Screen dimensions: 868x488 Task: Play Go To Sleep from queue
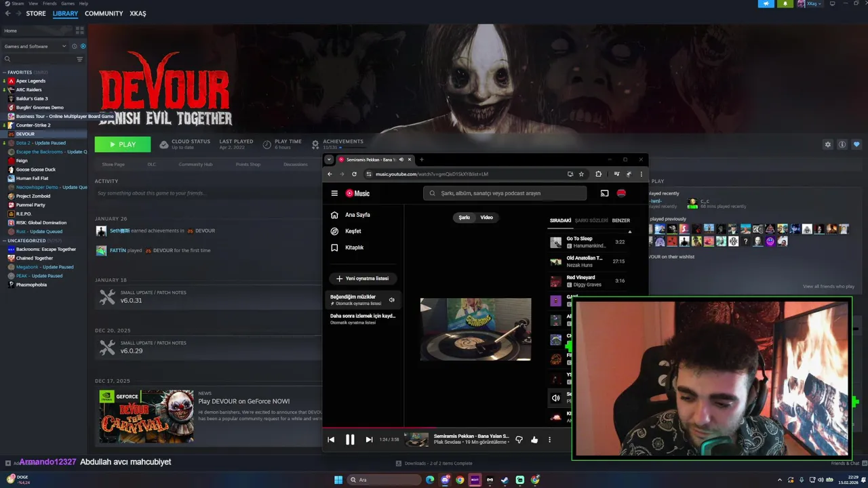coord(589,242)
